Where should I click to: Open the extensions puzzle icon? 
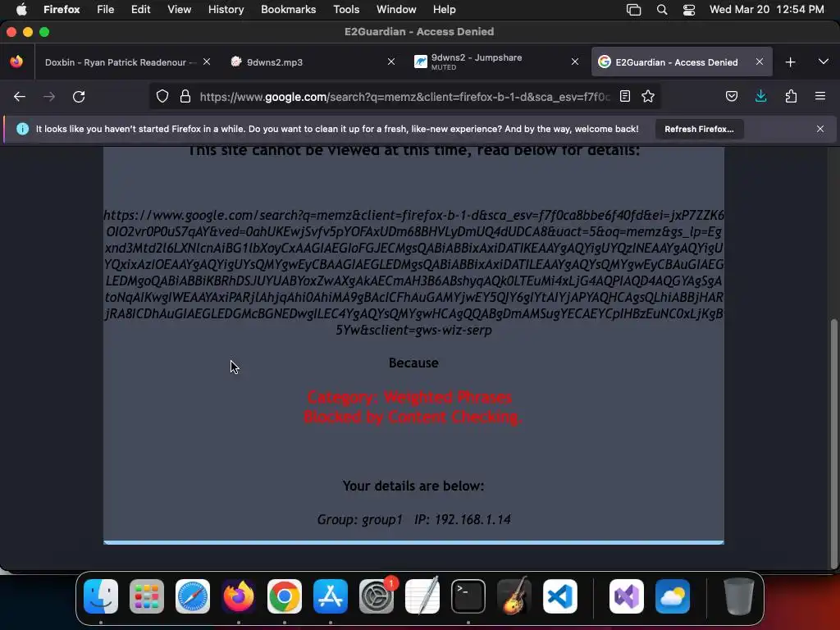[791, 97]
